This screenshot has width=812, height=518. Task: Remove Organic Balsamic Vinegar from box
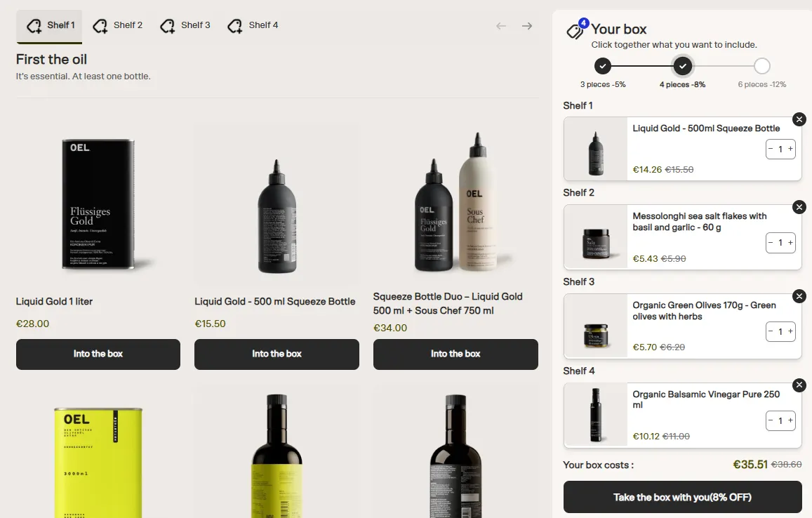(799, 385)
